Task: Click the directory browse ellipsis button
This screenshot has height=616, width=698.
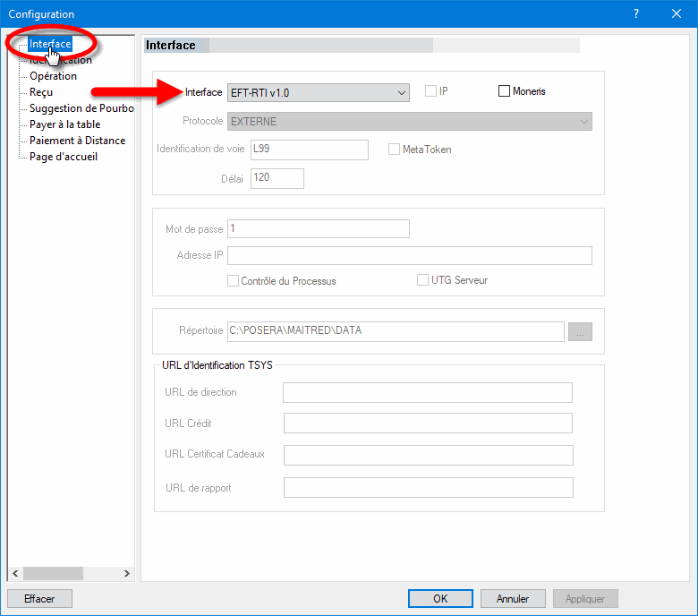Action: [579, 332]
